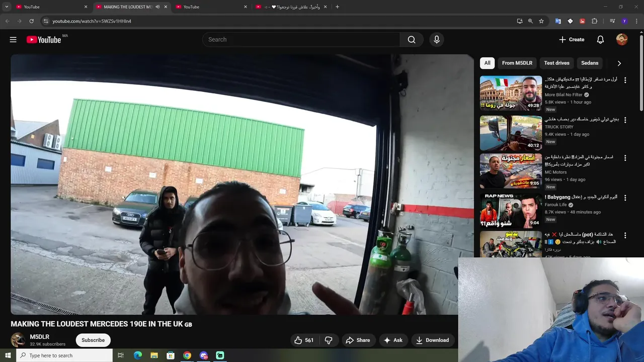The height and width of the screenshot is (362, 644).
Task: Close the MAKING THE LOUDEST tab
Action: coord(166,7)
